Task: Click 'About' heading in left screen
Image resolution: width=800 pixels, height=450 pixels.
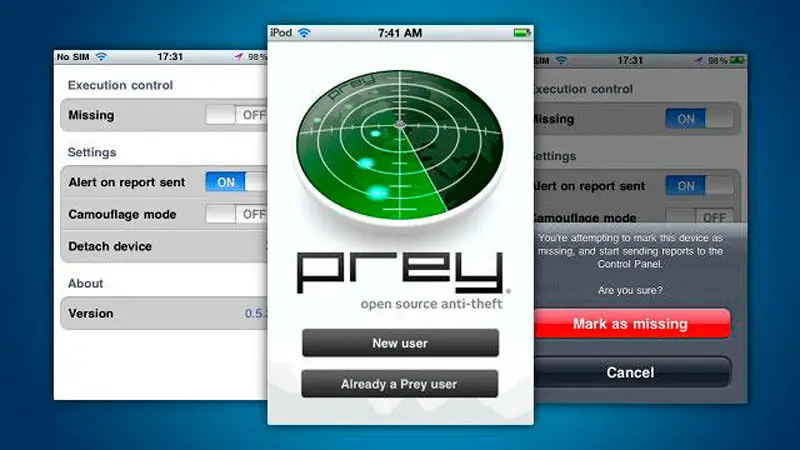Action: pos(85,283)
